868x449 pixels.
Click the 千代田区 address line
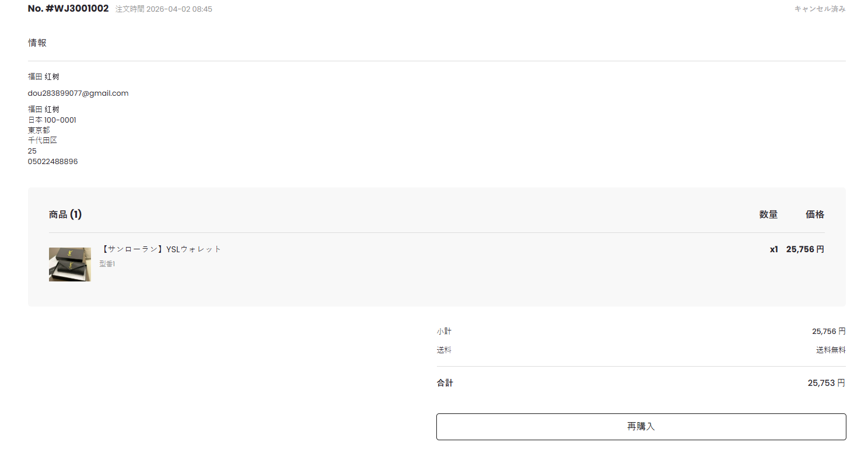[43, 141]
